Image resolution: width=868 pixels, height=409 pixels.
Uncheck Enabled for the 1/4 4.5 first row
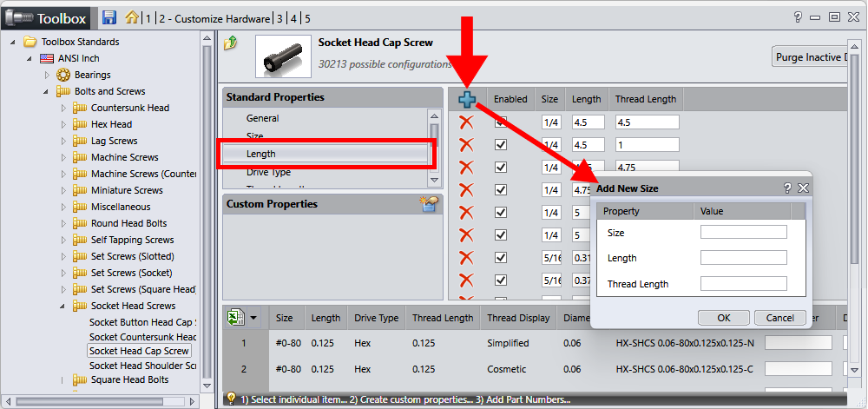point(501,122)
